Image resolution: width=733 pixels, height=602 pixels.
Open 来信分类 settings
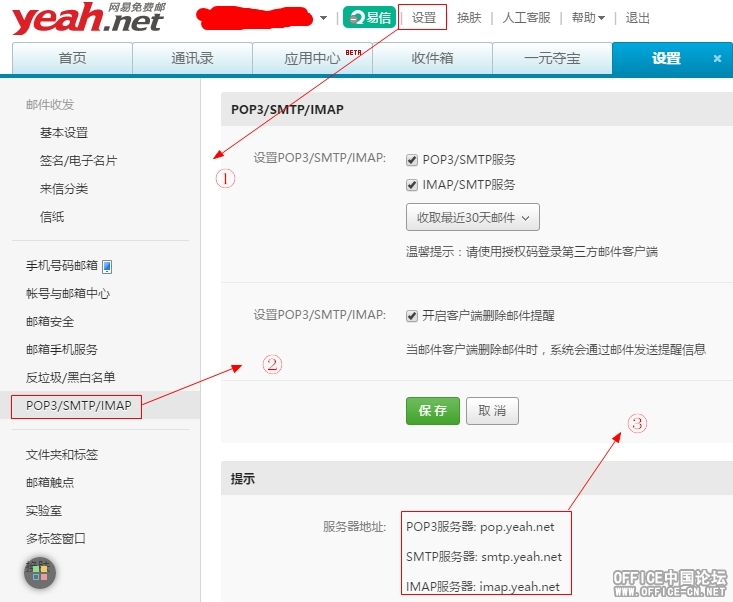[64, 189]
